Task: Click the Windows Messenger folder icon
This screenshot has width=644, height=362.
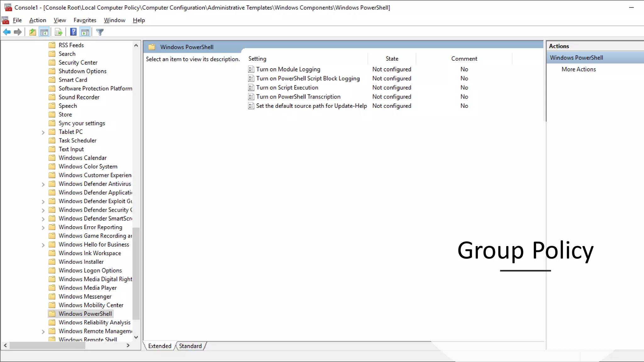Action: [52, 296]
